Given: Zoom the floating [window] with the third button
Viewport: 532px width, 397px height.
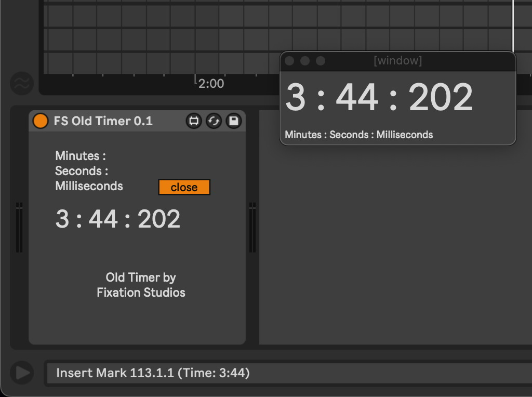Looking at the screenshot, I should [321, 61].
